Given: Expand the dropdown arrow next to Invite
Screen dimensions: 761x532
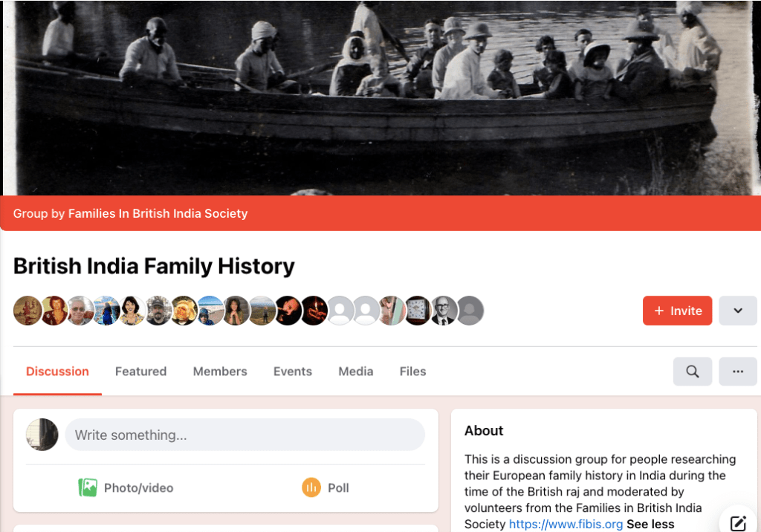Looking at the screenshot, I should tap(738, 311).
